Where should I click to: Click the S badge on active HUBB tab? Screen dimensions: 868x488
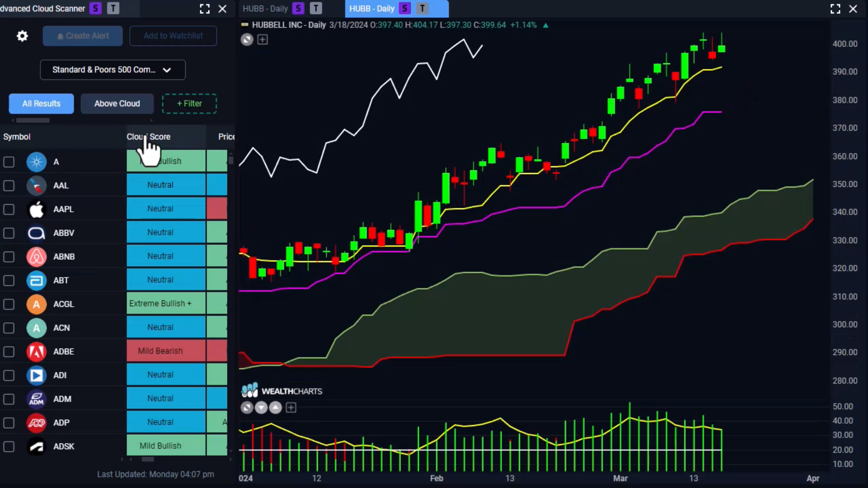[x=405, y=9]
